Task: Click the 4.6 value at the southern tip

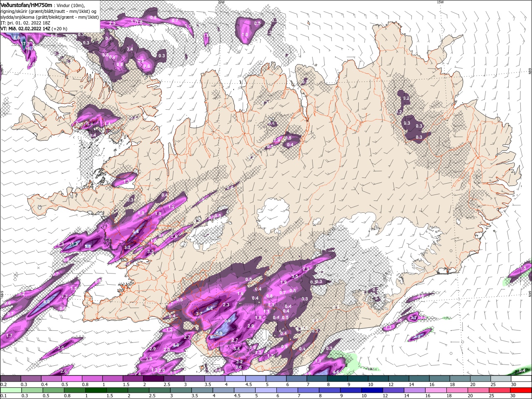Action: click(337, 372)
